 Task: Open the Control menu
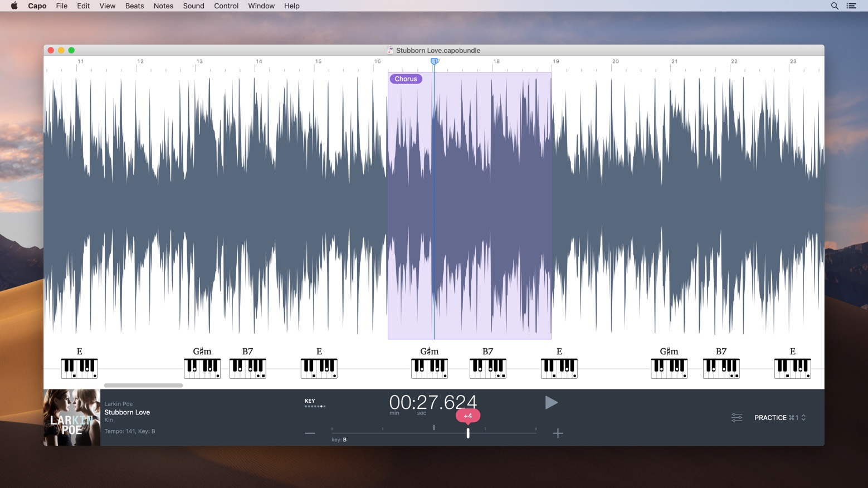pyautogui.click(x=226, y=6)
